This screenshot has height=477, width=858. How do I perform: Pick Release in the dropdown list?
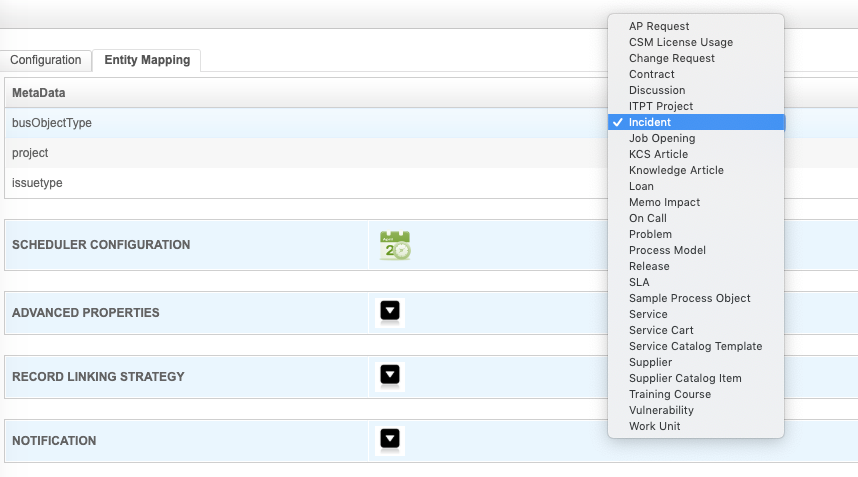[696, 266]
